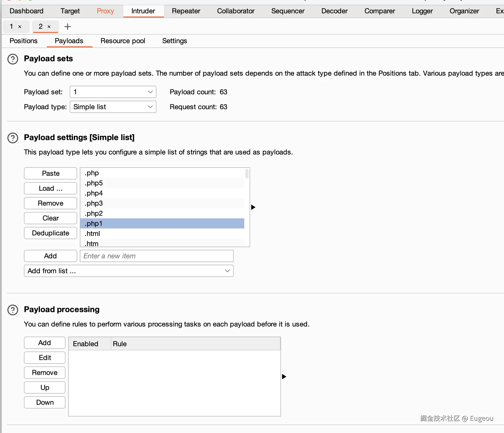Click the Paste button
Viewport: 504px width, 433px height.
[51, 173]
